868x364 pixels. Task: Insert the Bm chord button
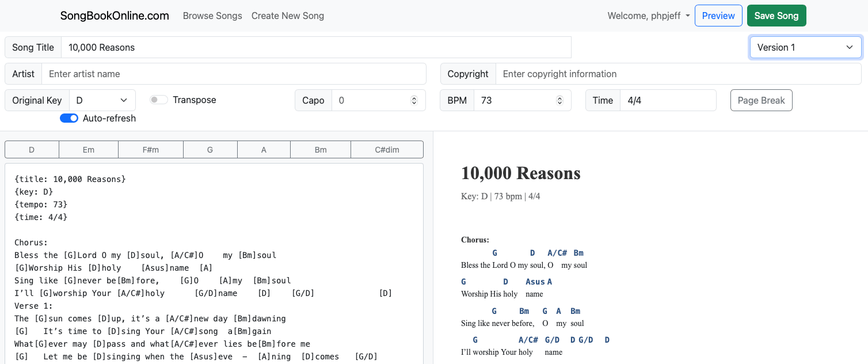[x=321, y=150]
